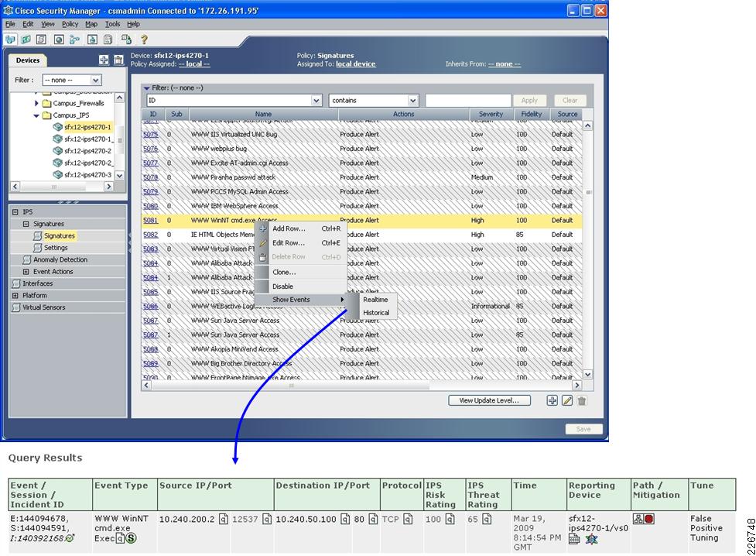The image size is (756, 556).
Task: Open the Tools menu
Action: tap(112, 24)
